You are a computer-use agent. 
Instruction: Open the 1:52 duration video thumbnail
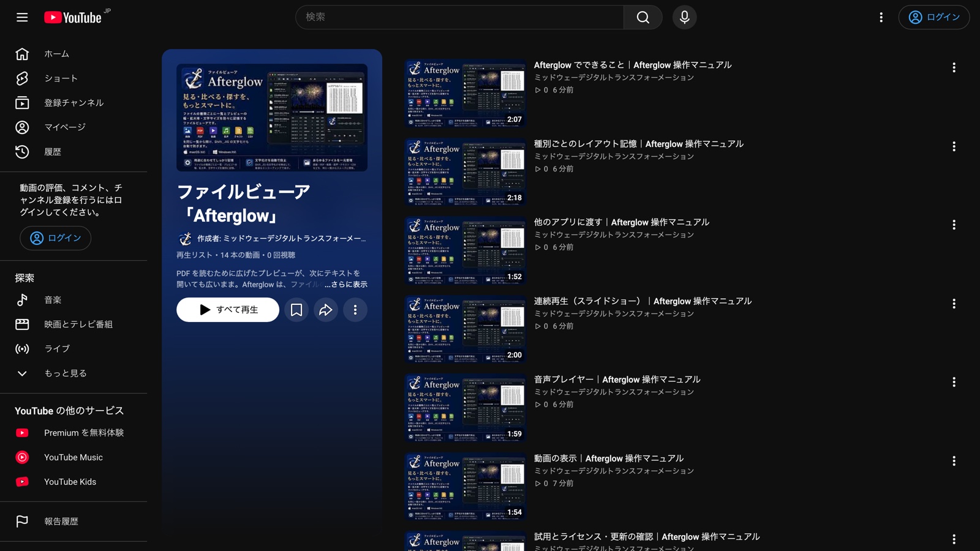[465, 251]
